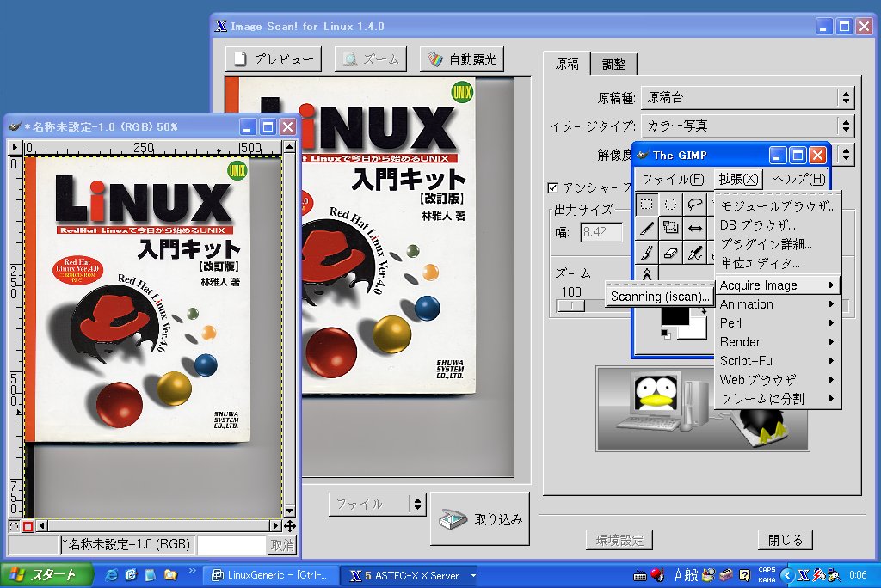The height and width of the screenshot is (588, 881).
Task: Click the image window horizontal scroll right arrow
Action: 275,525
